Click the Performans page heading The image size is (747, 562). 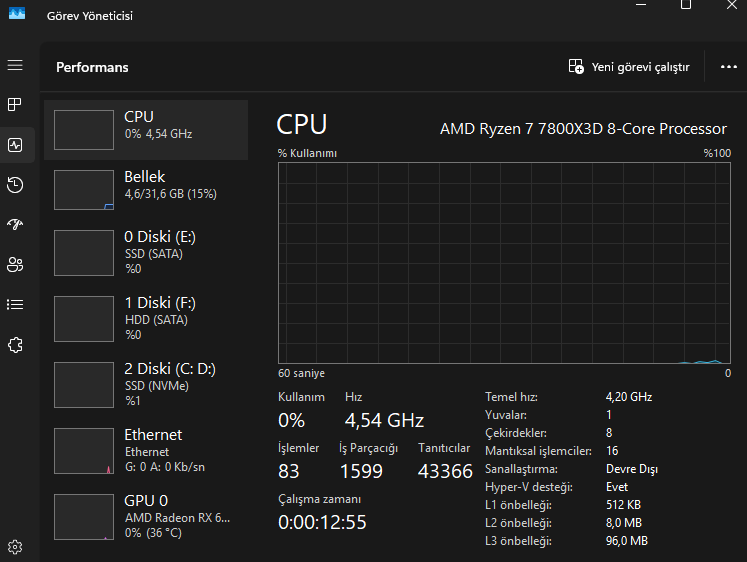click(x=92, y=67)
